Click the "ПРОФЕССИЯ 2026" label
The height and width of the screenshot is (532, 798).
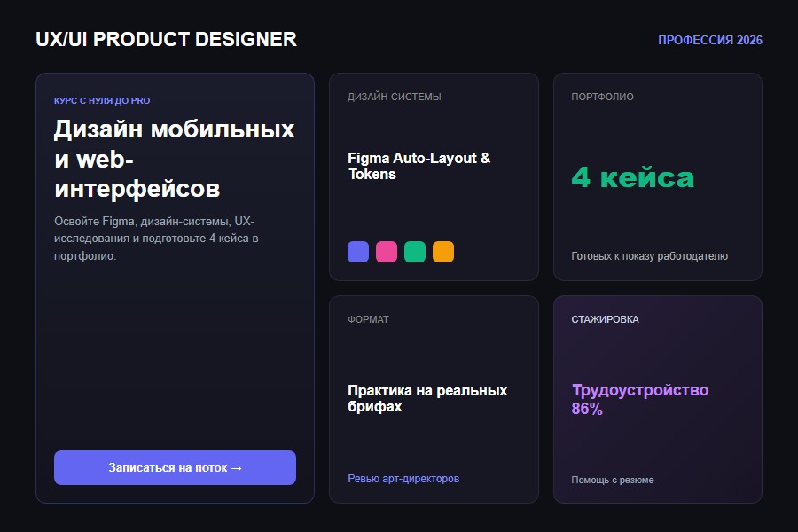(x=710, y=40)
